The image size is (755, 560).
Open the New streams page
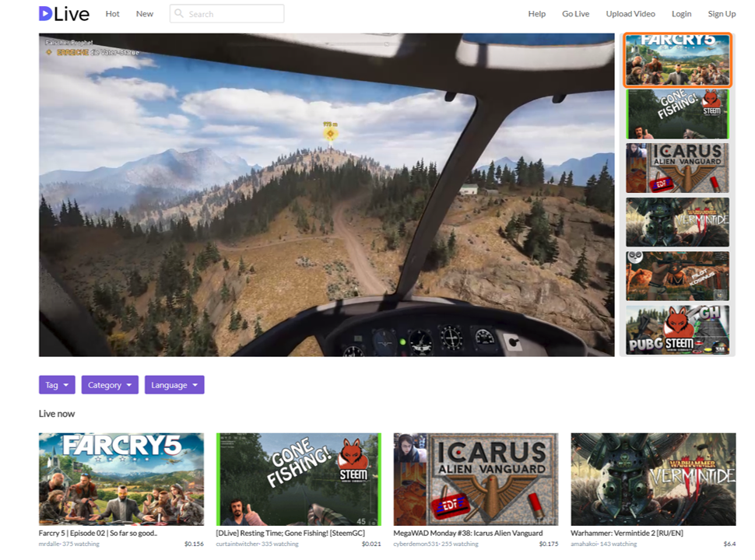pos(145,14)
